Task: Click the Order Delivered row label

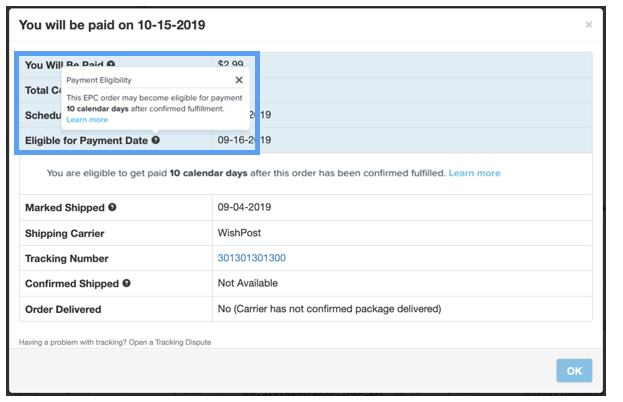Action: (63, 309)
